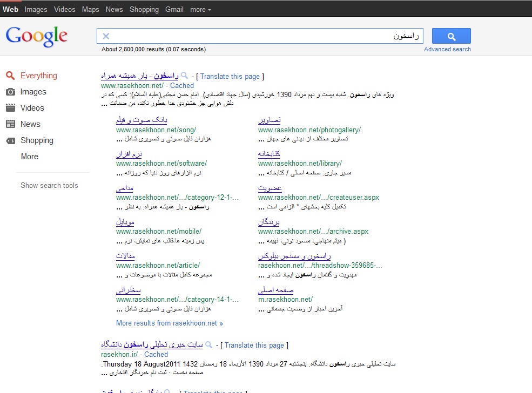
Task: Select Web in the top navigation bar
Action: (x=10, y=10)
